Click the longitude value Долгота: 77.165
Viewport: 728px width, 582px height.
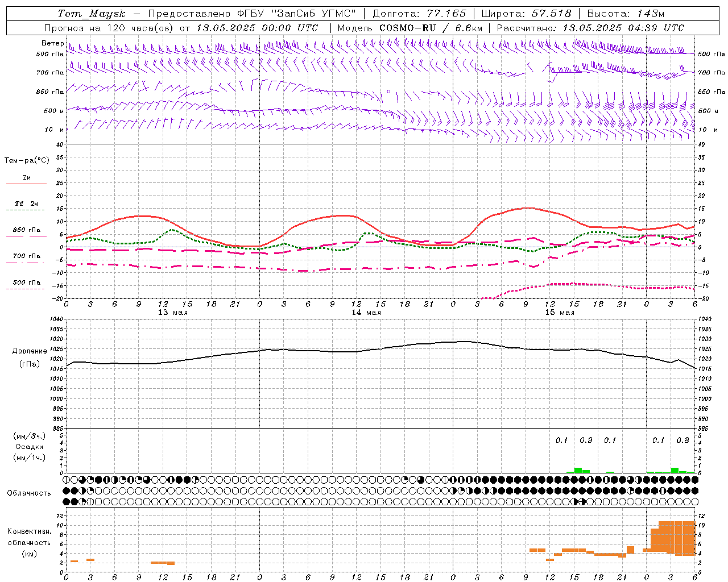click(419, 14)
